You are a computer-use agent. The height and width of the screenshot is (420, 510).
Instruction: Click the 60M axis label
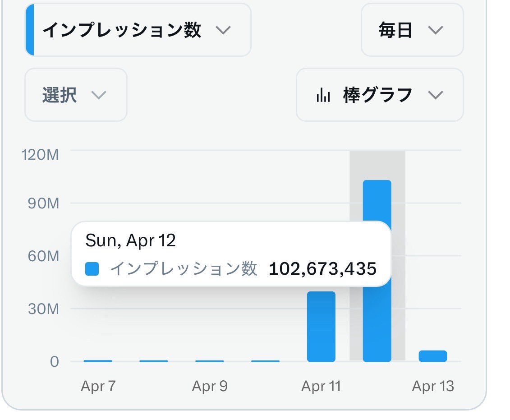coord(43,256)
